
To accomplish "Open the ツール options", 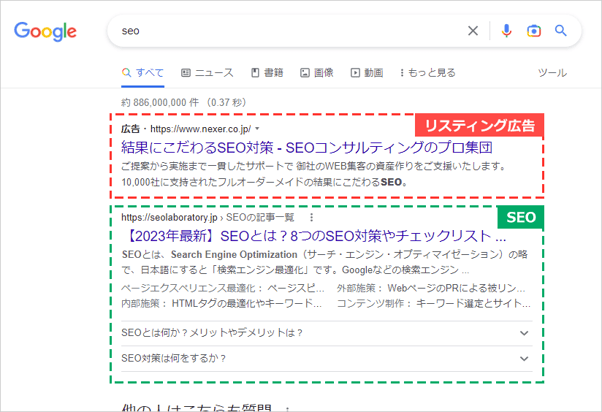I will click(552, 73).
